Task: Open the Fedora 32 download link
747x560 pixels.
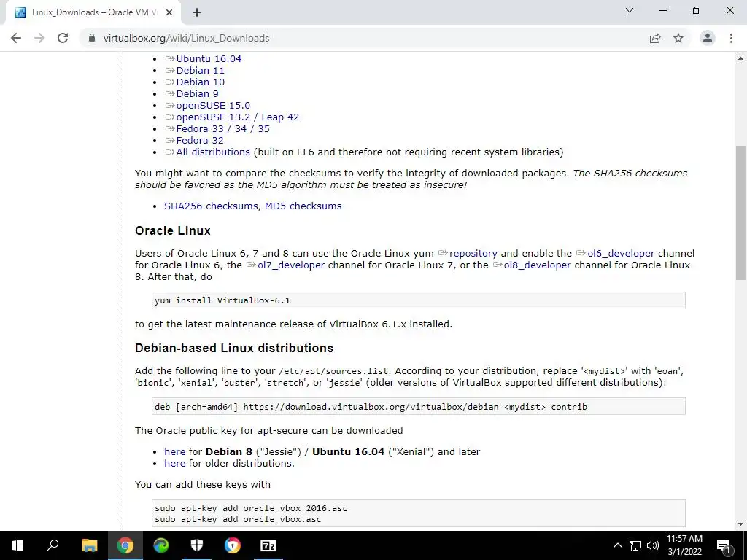Action: (x=200, y=141)
